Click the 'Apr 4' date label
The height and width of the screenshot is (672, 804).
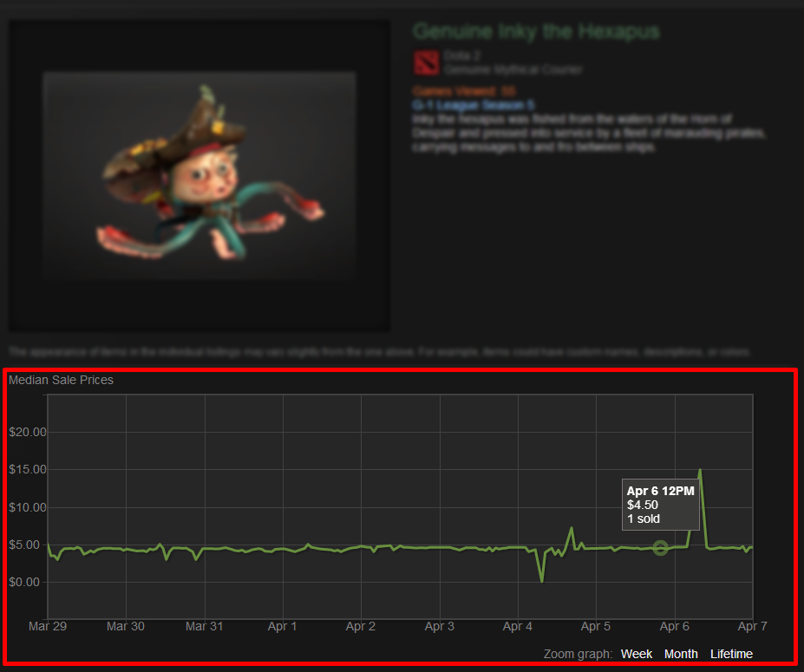pyautogui.click(x=518, y=626)
